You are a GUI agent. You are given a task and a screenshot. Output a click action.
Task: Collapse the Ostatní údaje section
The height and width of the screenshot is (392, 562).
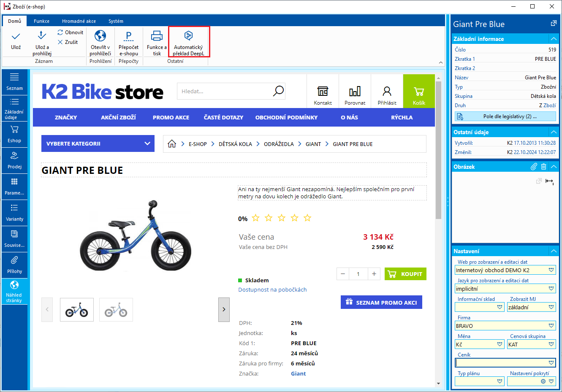(x=554, y=132)
